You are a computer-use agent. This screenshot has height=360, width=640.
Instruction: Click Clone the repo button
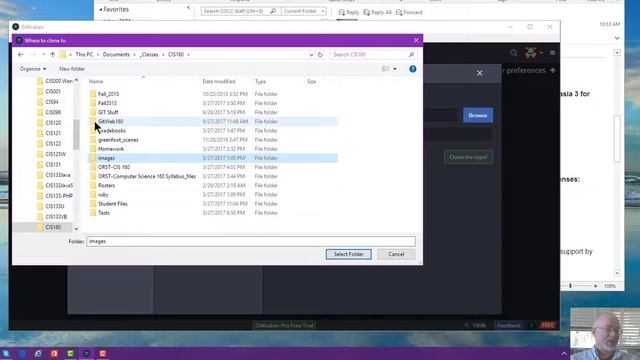[468, 157]
